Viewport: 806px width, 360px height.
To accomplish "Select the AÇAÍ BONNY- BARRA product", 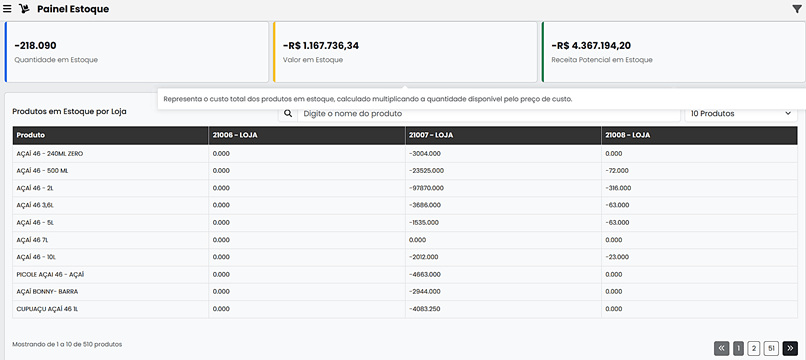I will [x=47, y=291].
